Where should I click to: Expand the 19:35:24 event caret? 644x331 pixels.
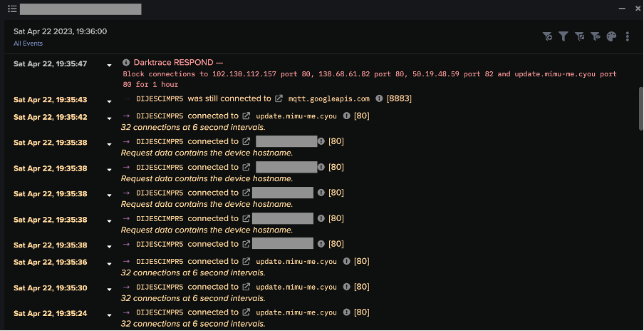(x=109, y=315)
